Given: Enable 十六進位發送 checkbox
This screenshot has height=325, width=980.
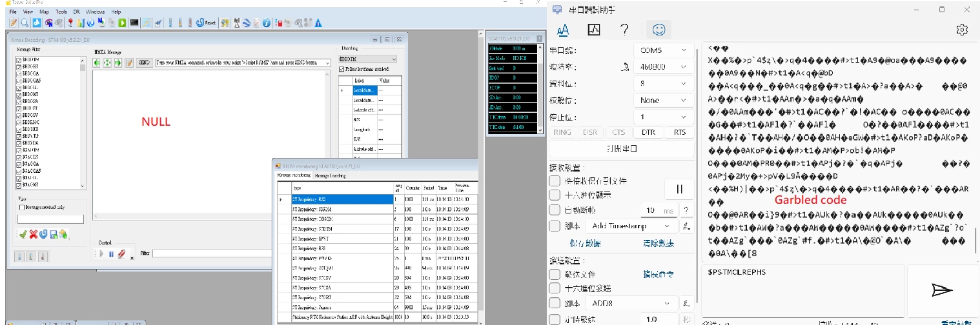Looking at the screenshot, I should [x=554, y=288].
